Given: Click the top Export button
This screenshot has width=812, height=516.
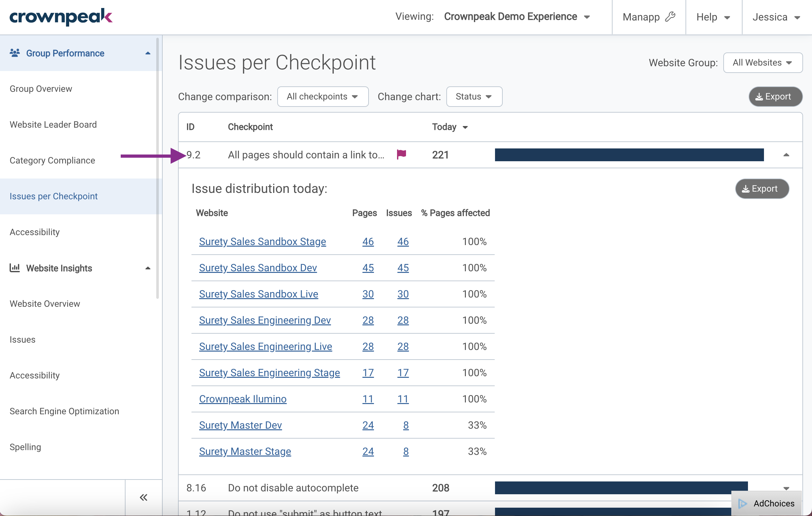Looking at the screenshot, I should (775, 97).
